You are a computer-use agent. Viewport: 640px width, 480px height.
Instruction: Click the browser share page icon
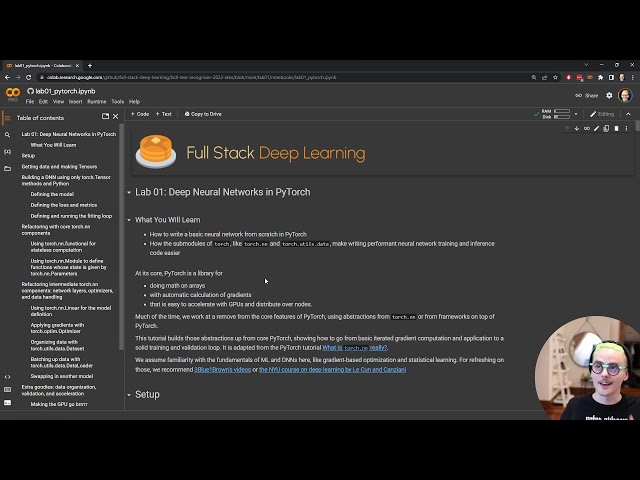click(544, 77)
